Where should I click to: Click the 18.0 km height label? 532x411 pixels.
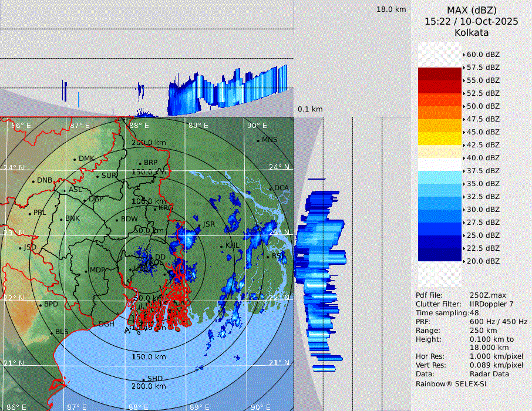pos(391,9)
